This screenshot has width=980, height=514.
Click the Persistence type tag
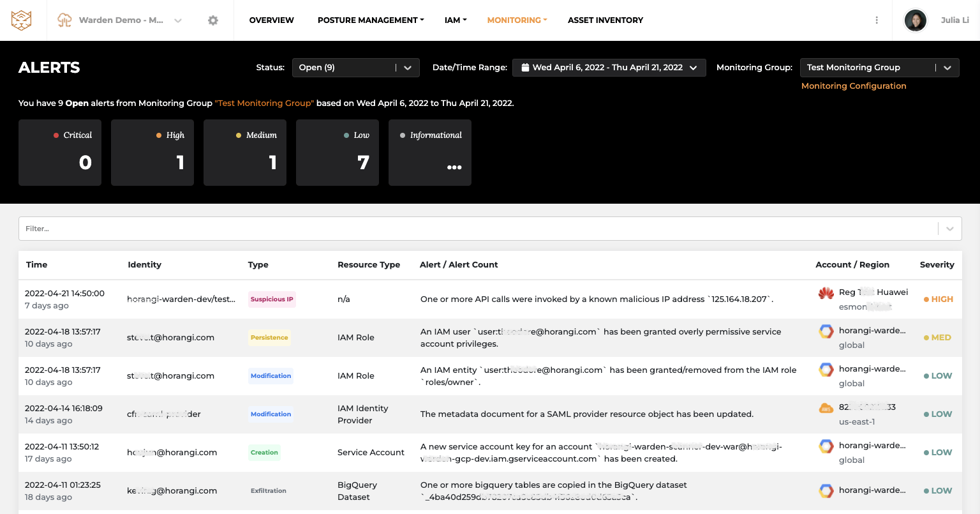pyautogui.click(x=269, y=337)
